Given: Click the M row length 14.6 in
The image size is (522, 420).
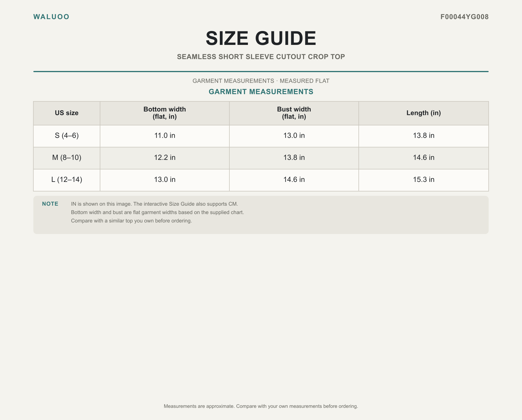Looking at the screenshot, I should [424, 158].
